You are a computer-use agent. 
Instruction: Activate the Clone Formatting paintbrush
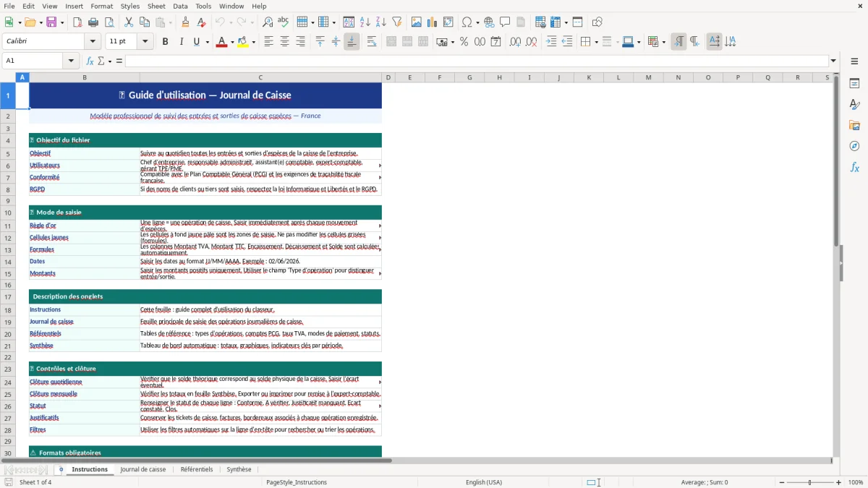pos(185,22)
